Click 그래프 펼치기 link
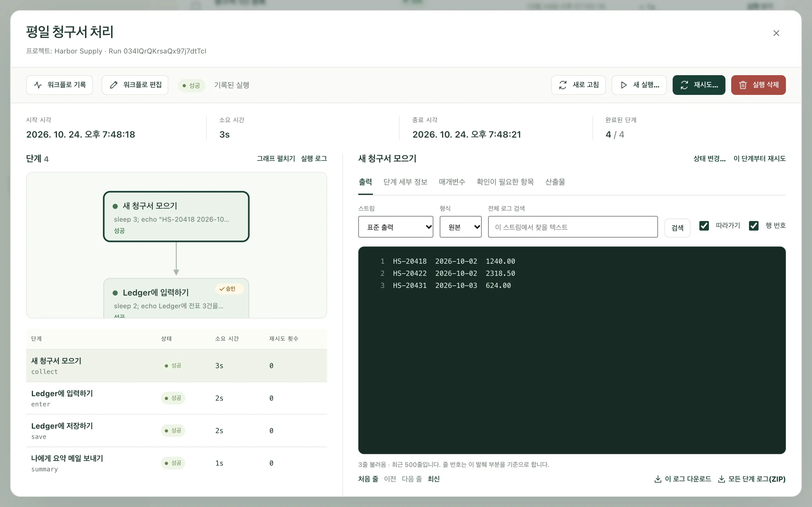Image resolution: width=812 pixels, height=507 pixels. (276, 158)
